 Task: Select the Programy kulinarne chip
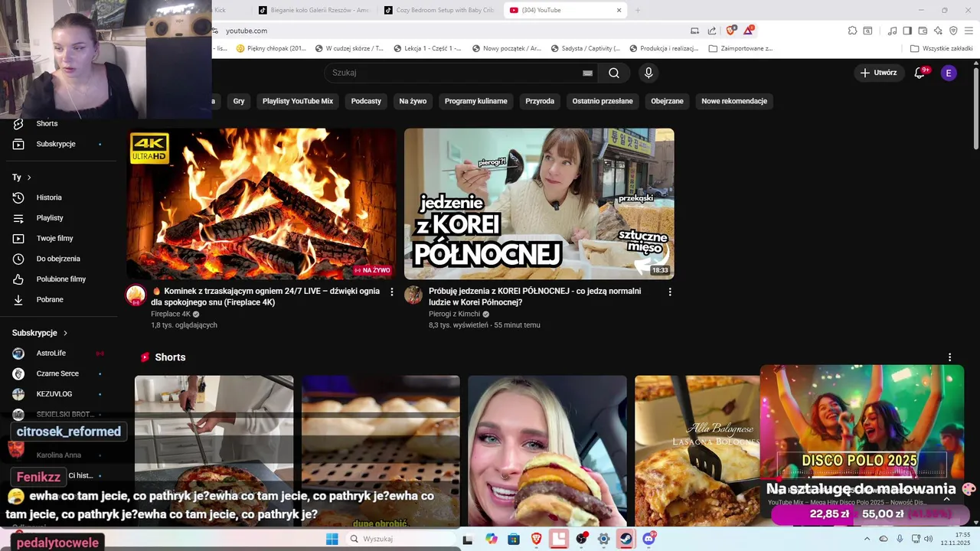[x=475, y=101]
